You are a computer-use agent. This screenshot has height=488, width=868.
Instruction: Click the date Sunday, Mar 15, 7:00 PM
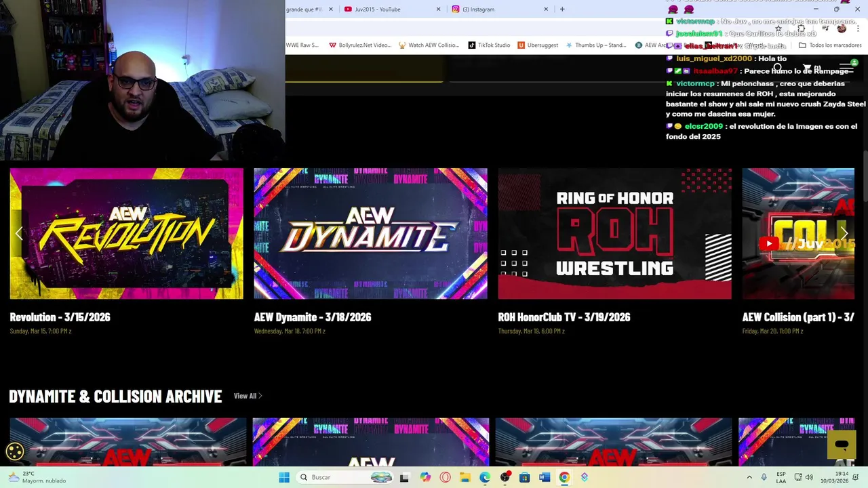[41, 331]
